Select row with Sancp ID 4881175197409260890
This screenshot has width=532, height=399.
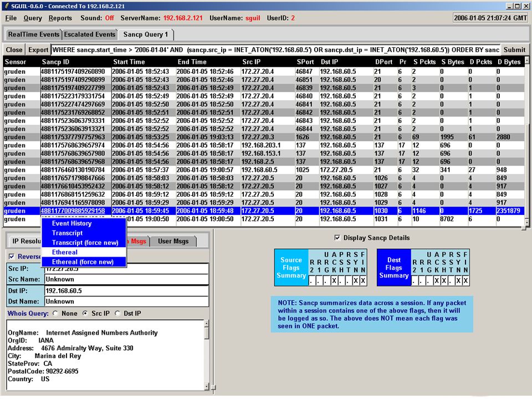[x=264, y=71]
